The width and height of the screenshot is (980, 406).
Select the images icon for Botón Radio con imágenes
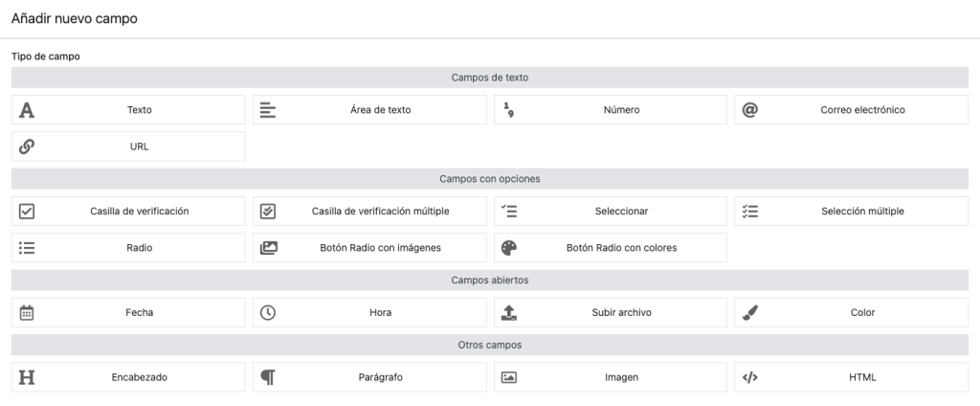pyautogui.click(x=269, y=248)
